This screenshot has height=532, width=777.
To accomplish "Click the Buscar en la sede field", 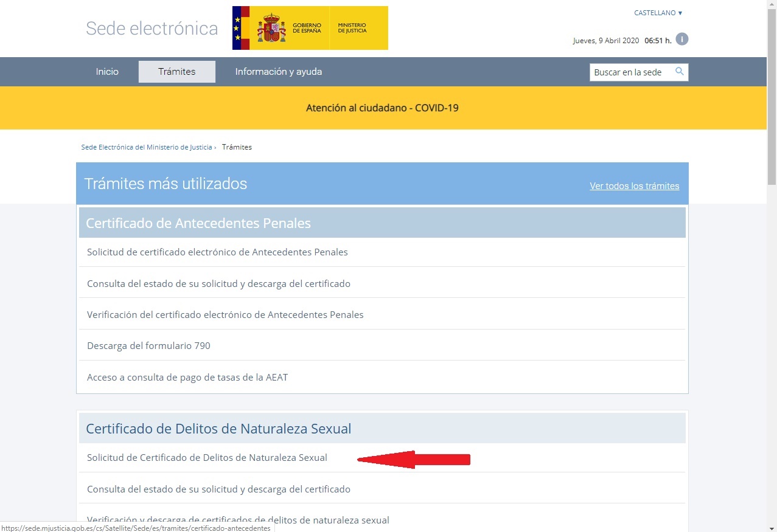I will coord(630,72).
